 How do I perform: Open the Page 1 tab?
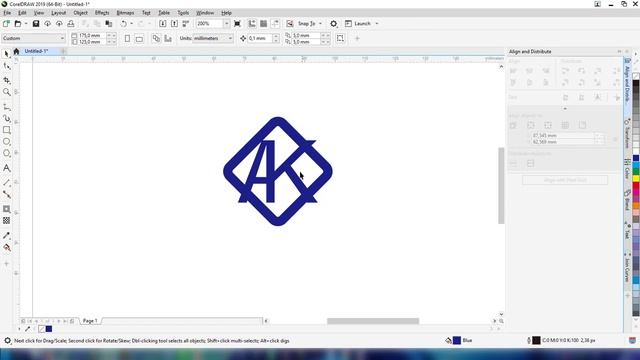[90, 321]
